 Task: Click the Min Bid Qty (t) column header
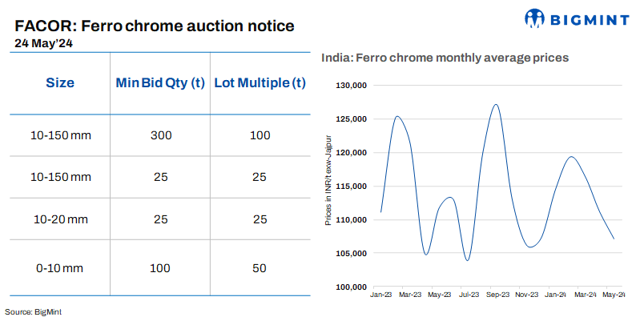point(160,82)
